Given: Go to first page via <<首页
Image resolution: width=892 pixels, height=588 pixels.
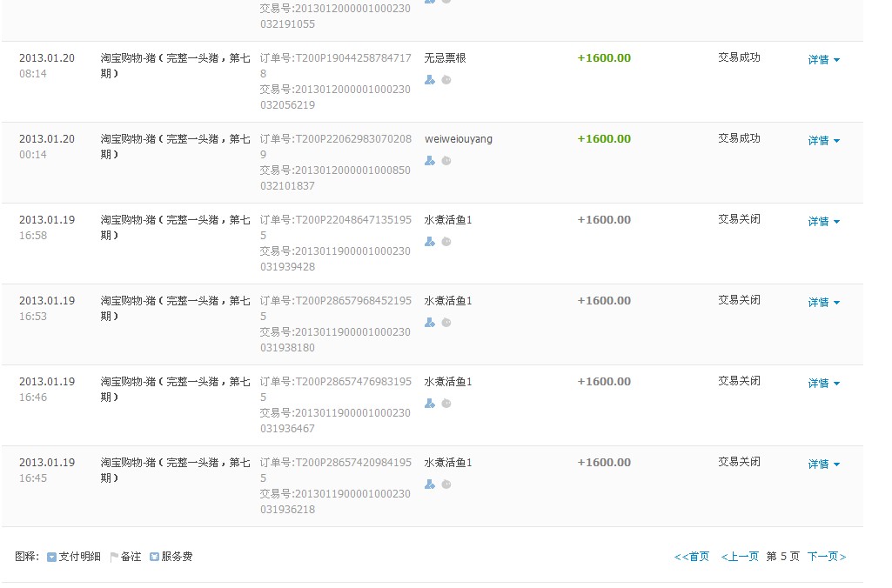Looking at the screenshot, I should tap(692, 557).
